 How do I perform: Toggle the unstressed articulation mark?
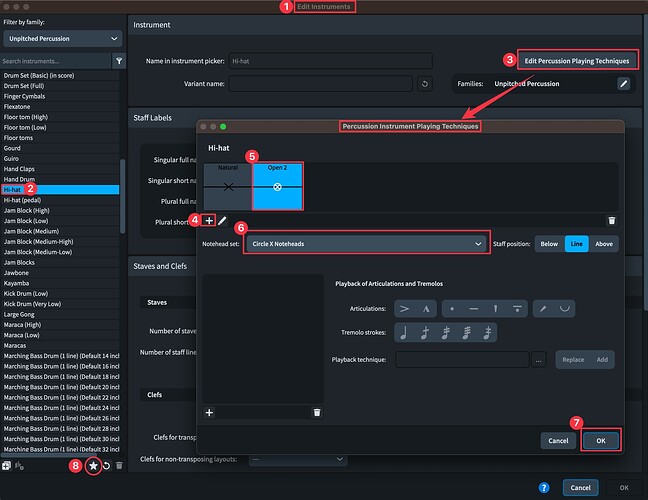(565, 309)
